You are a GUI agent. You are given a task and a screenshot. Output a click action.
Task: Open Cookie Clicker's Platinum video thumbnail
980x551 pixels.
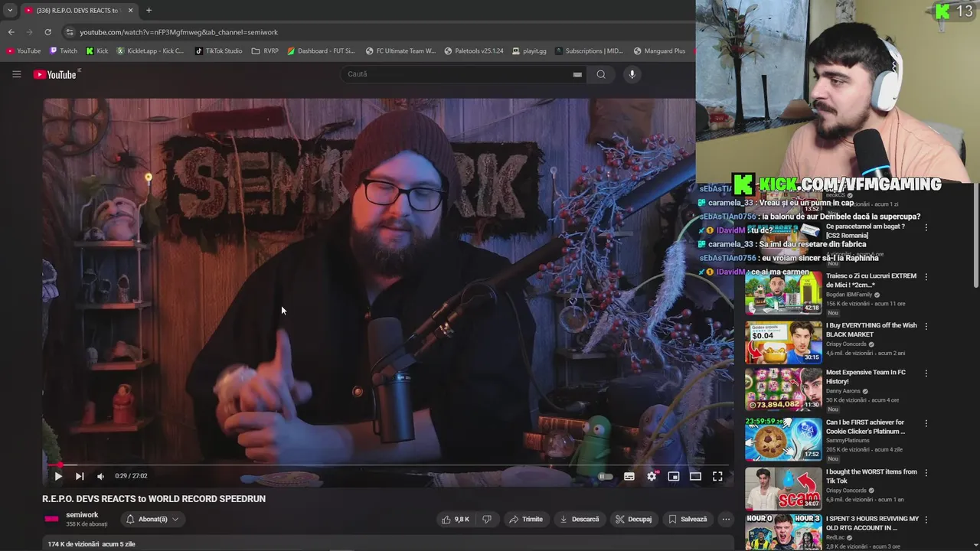click(783, 439)
